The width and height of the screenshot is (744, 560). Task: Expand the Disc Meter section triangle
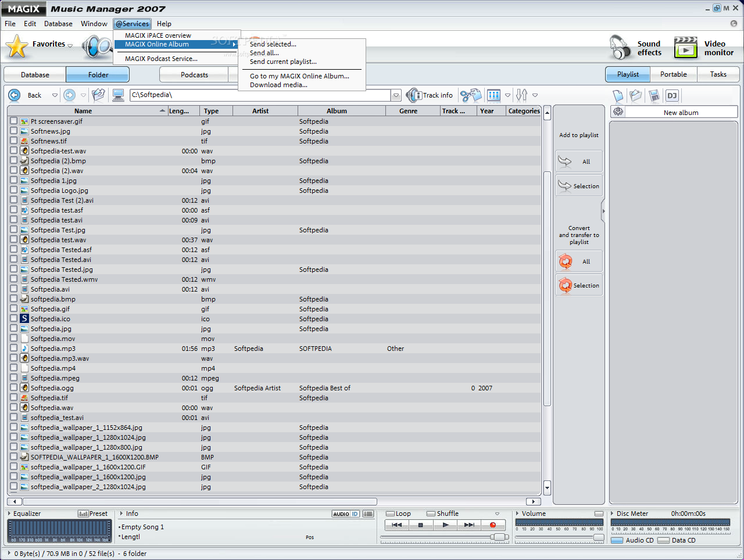pos(612,513)
